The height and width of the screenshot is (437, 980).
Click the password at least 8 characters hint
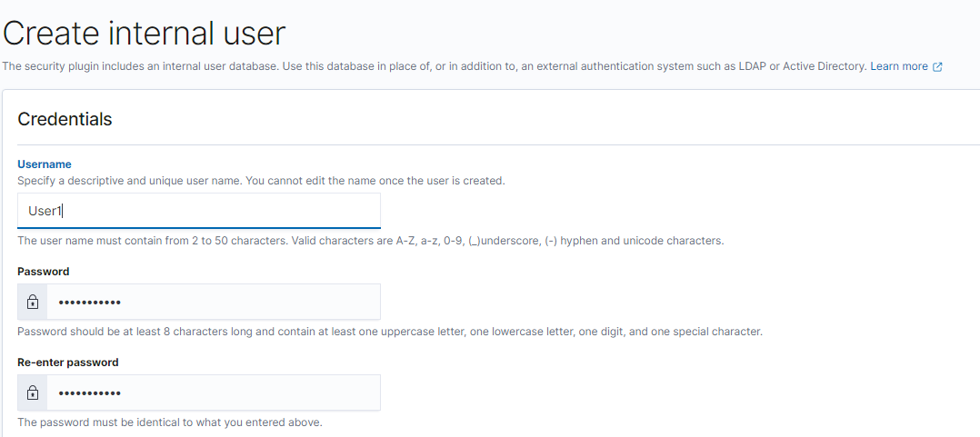point(390,332)
